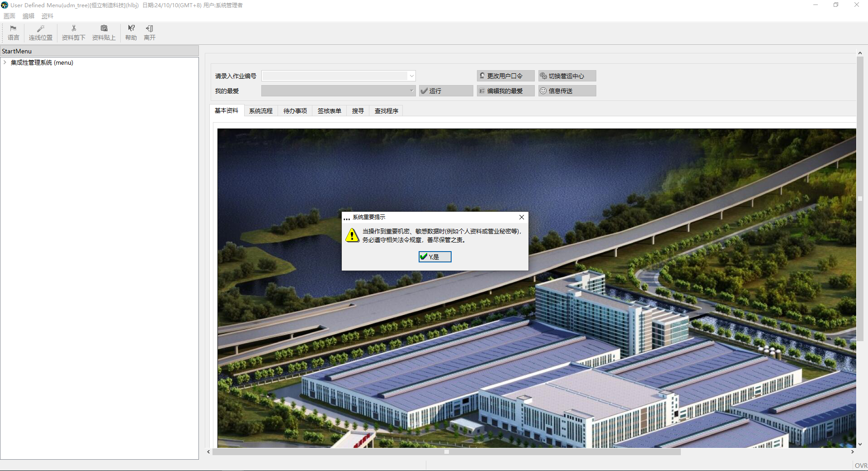868x471 pixels.
Task: Click the 离开 exit toolbar icon
Action: (x=150, y=33)
